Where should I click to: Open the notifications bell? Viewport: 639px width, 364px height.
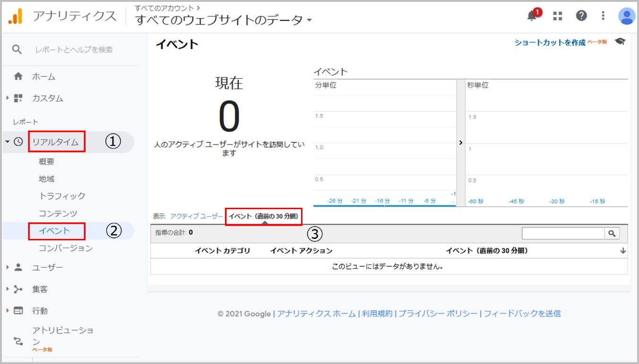tap(532, 16)
